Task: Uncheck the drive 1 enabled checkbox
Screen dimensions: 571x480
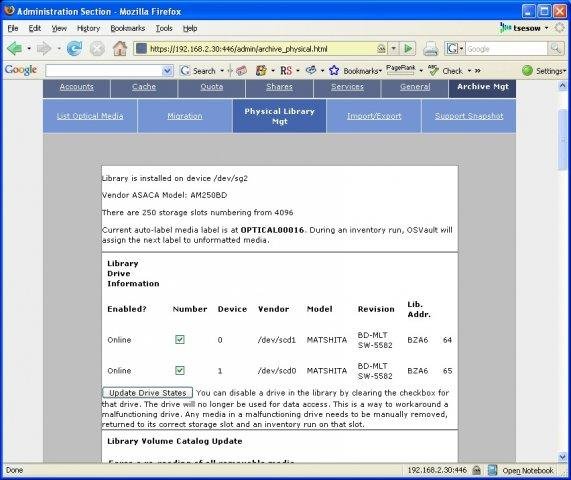Action: click(180, 371)
